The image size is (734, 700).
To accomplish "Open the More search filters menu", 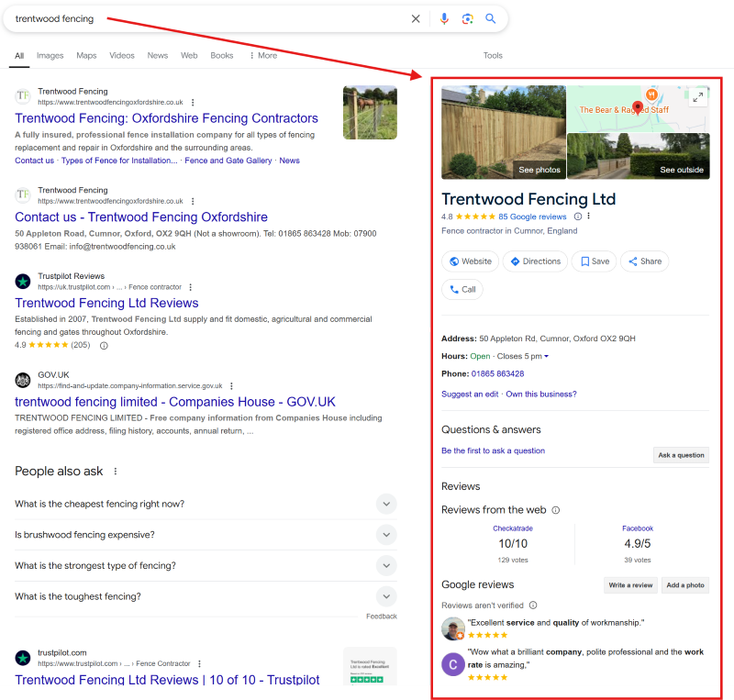I will [x=263, y=55].
